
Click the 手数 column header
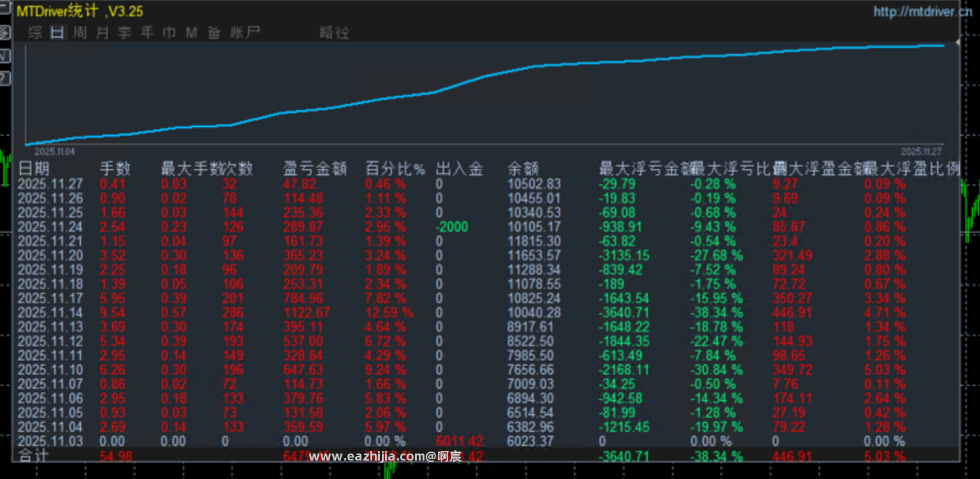[x=115, y=169]
